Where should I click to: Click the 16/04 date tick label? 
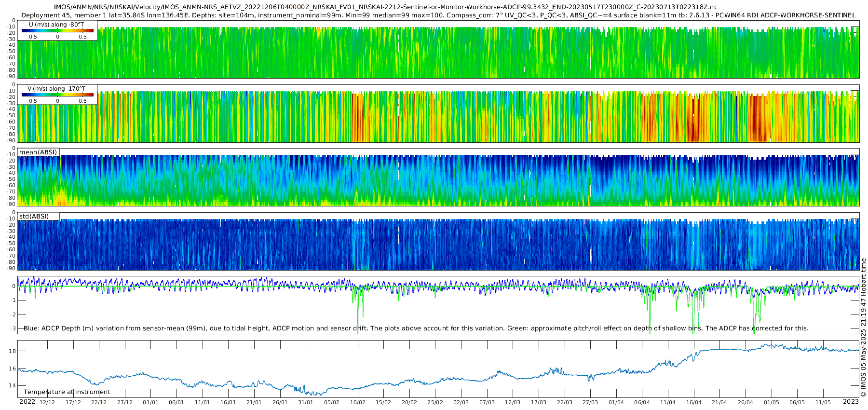coord(693,402)
